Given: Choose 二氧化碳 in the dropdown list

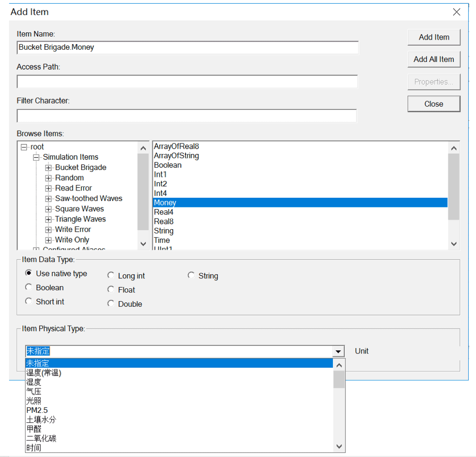Looking at the screenshot, I should (x=179, y=439).
